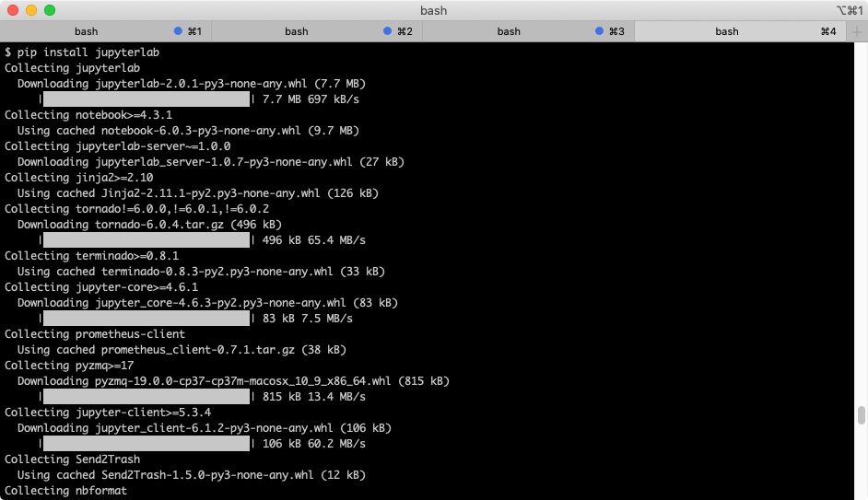Click 'Using cached terminado-0.8.3' line
This screenshot has height=500, width=868.
click(201, 272)
